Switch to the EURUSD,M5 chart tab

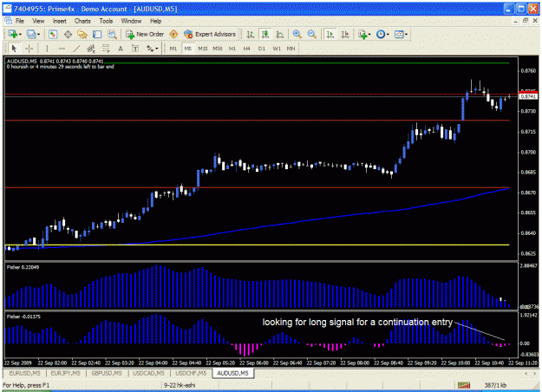pyautogui.click(x=24, y=373)
